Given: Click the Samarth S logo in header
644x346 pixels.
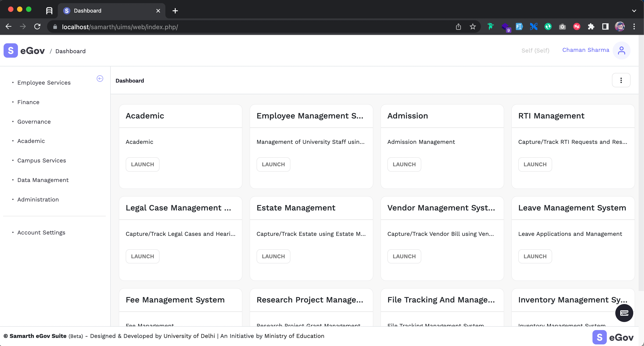Looking at the screenshot, I should (x=11, y=50).
